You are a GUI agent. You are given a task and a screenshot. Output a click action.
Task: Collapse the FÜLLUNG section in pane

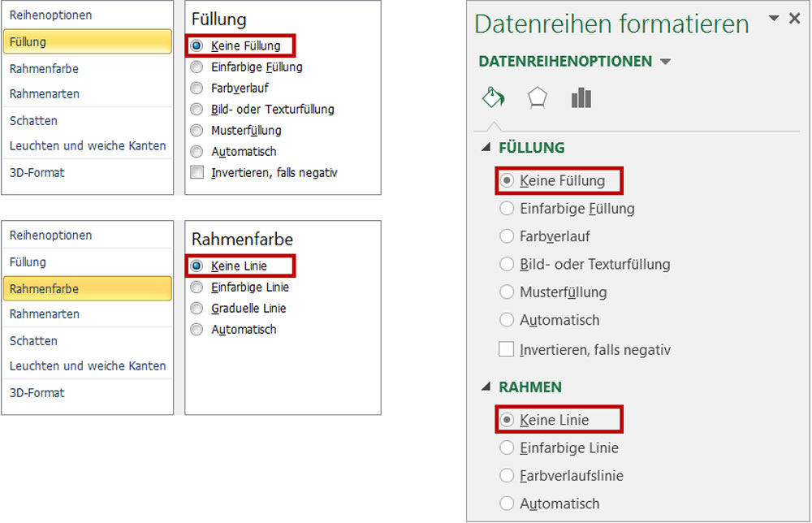486,148
